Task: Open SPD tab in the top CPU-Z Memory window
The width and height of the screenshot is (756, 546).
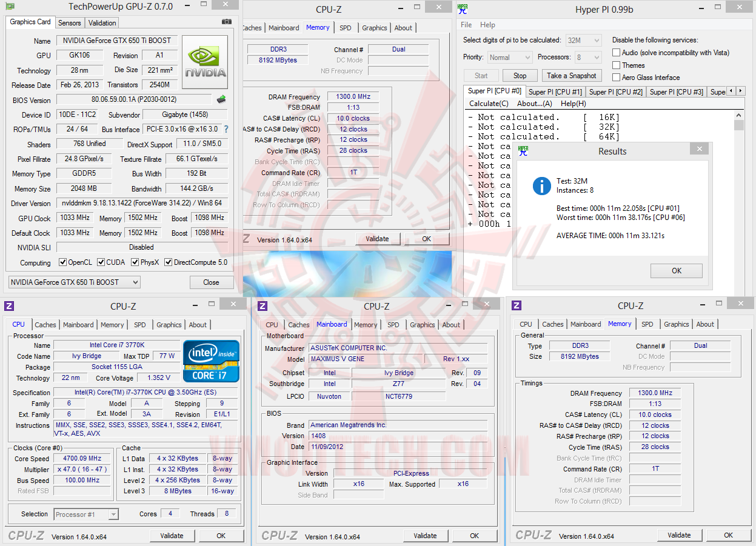Action: (345, 28)
